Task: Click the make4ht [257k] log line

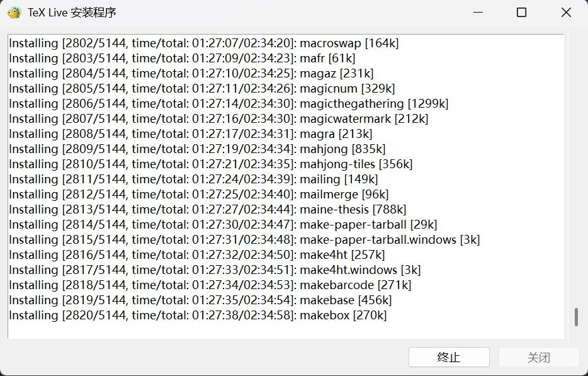Action: click(x=197, y=255)
